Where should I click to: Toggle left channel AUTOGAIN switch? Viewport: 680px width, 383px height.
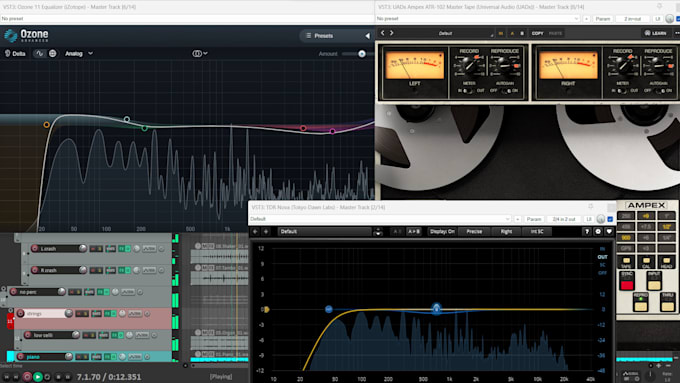505,91
